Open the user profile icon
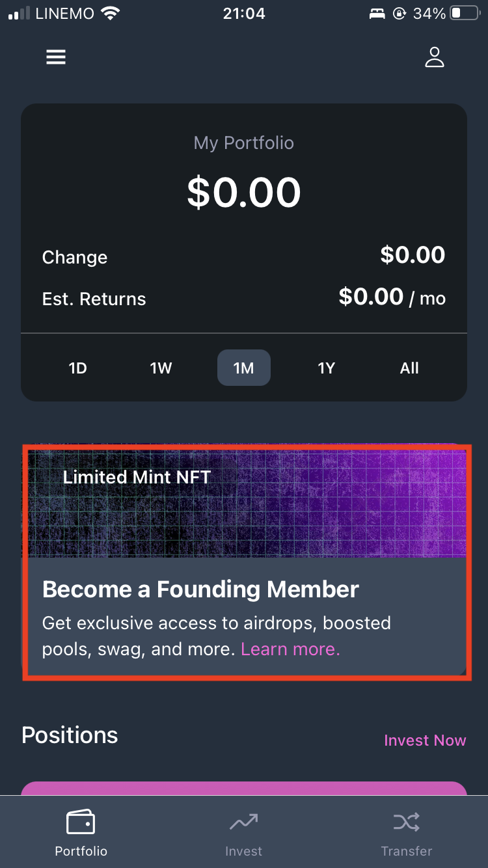This screenshot has height=868, width=488. click(434, 57)
